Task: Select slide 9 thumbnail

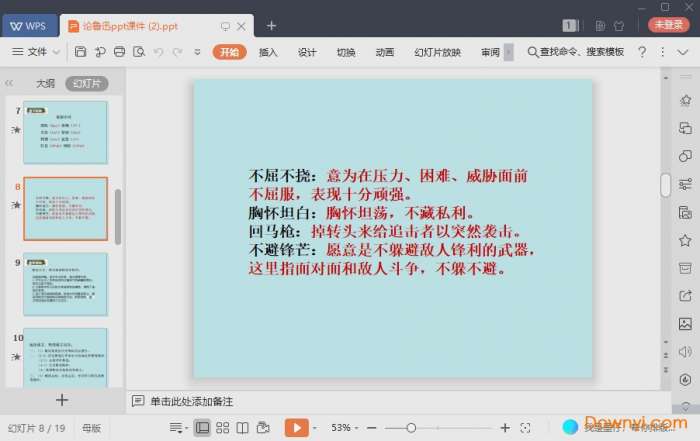Action: point(66,284)
